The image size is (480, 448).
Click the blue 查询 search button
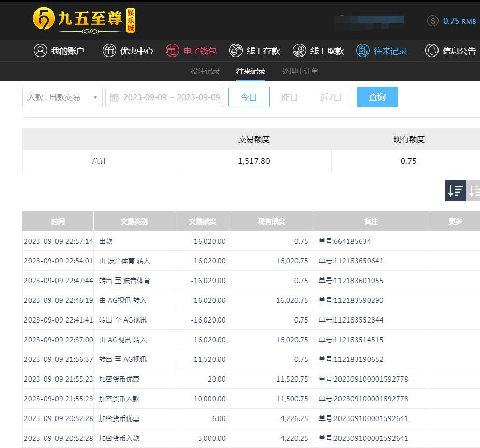pyautogui.click(x=377, y=97)
